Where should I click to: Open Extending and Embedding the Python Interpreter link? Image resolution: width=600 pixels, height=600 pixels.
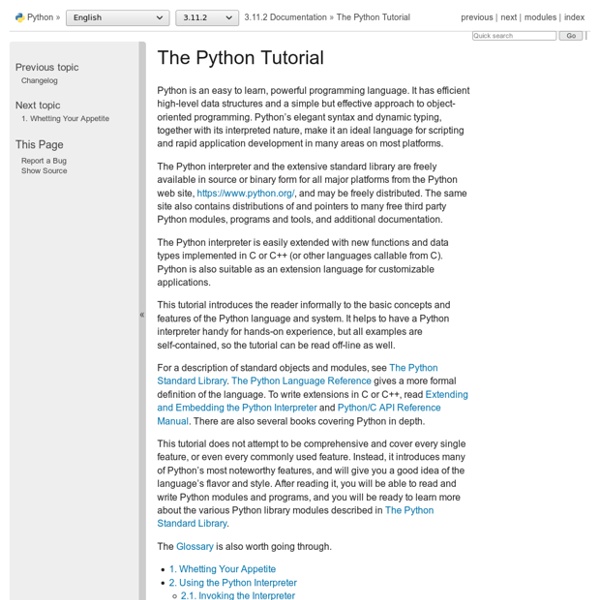[x=313, y=401]
